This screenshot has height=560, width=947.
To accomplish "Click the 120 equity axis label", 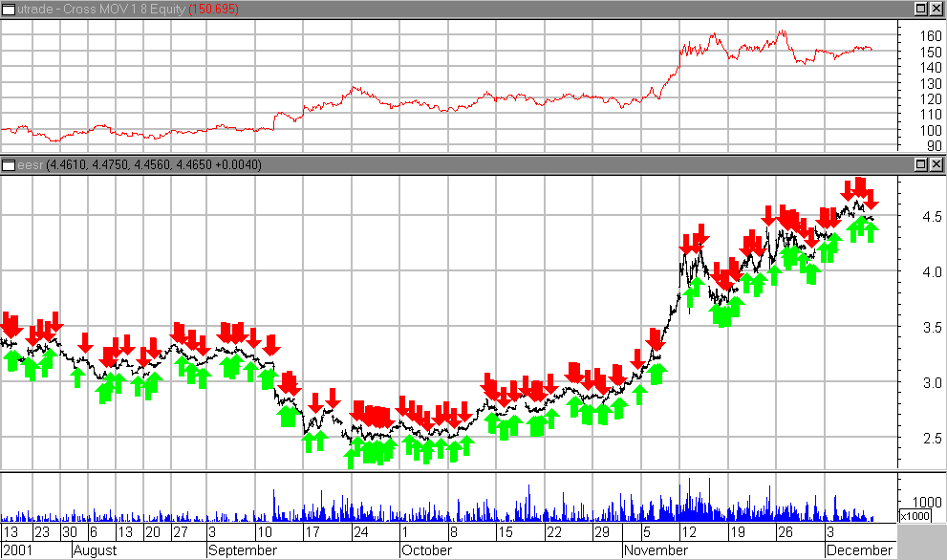I will 931,99.
